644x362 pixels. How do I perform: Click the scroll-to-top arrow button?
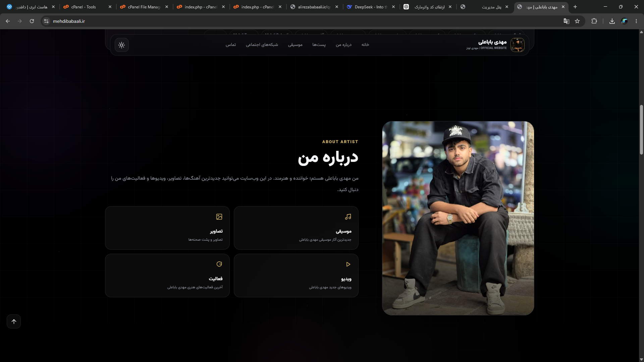tap(14, 321)
